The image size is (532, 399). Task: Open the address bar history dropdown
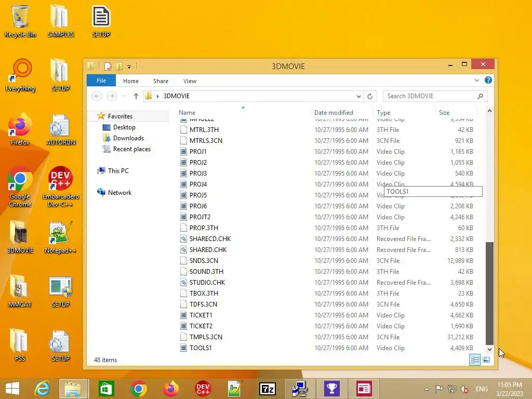coord(358,96)
